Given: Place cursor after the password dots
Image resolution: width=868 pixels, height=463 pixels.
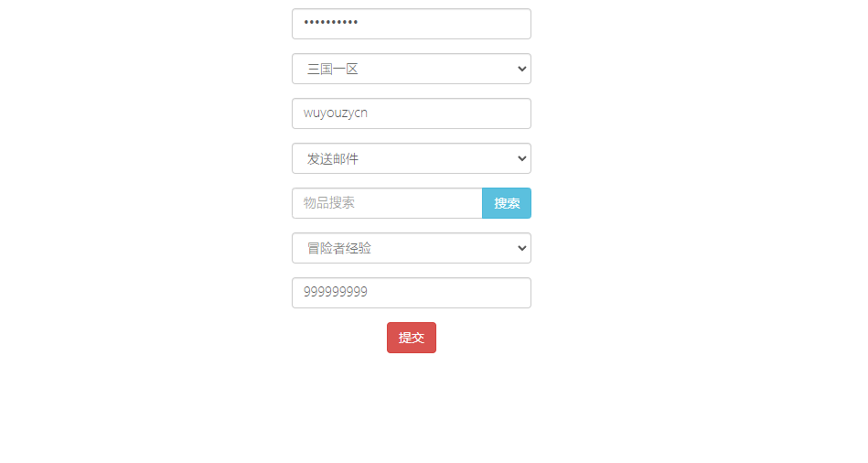Looking at the screenshot, I should (x=359, y=23).
